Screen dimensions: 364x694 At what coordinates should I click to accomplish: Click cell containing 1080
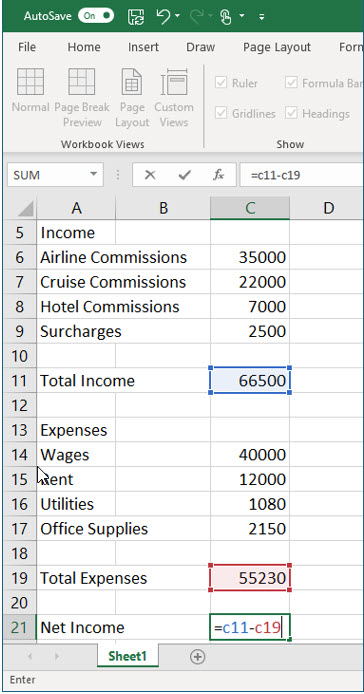click(250, 504)
